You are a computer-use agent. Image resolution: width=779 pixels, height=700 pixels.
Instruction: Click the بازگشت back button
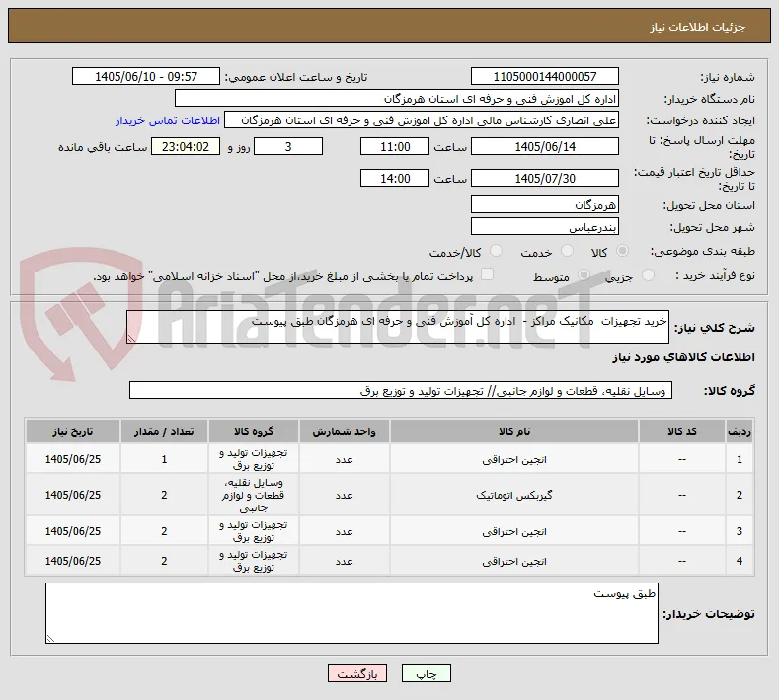(357, 673)
